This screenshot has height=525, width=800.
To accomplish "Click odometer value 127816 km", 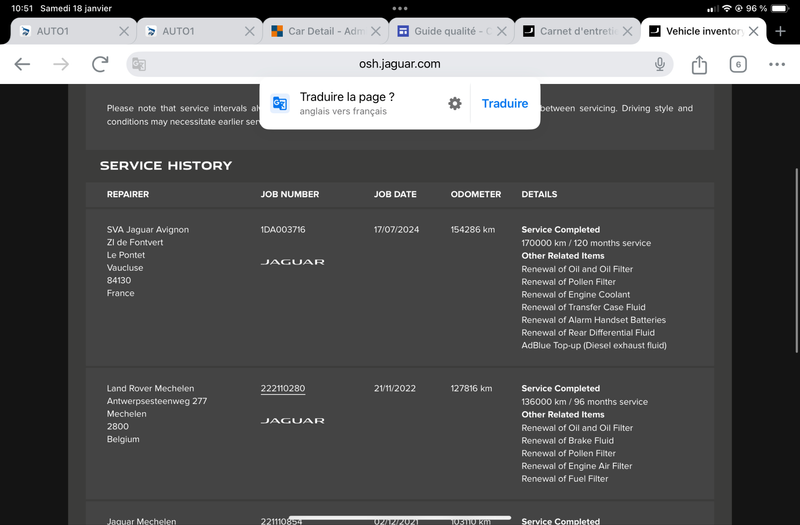I will tap(471, 388).
